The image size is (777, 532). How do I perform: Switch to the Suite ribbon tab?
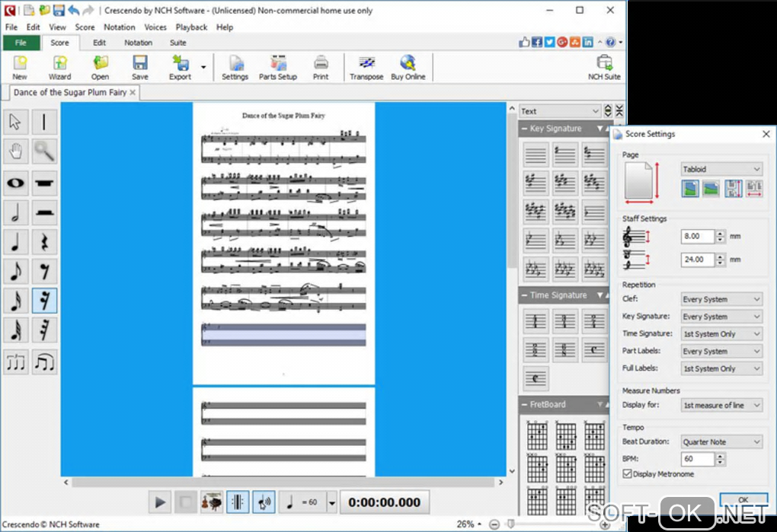(x=178, y=43)
